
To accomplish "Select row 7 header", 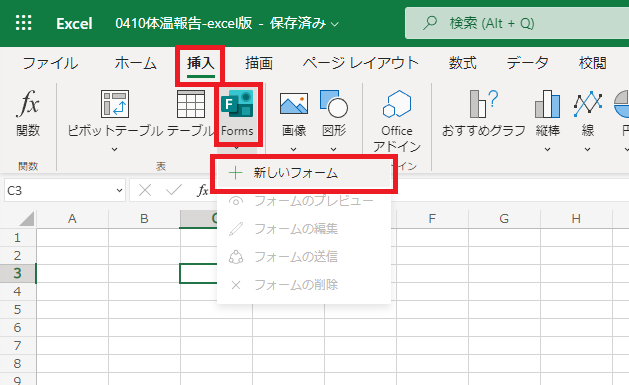I will [x=18, y=345].
